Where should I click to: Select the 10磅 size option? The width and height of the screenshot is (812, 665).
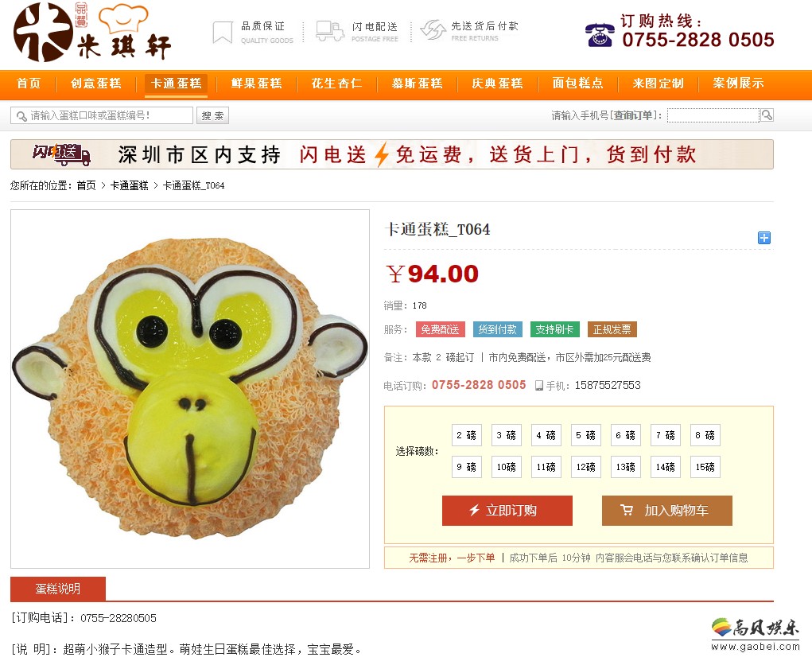(507, 467)
